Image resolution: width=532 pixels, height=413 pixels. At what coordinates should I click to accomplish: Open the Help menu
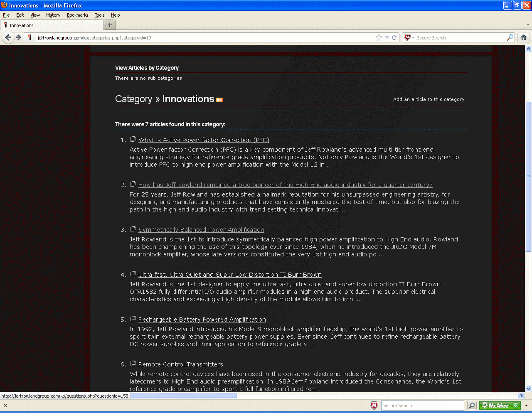[x=115, y=15]
